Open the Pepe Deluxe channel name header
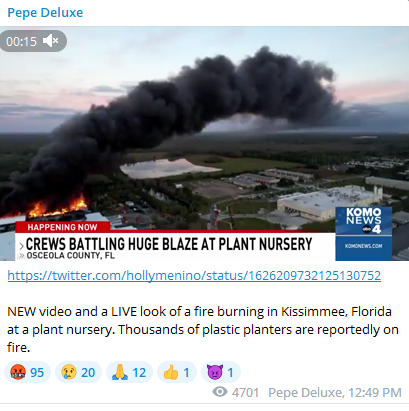This screenshot has height=411, width=409. click(45, 13)
